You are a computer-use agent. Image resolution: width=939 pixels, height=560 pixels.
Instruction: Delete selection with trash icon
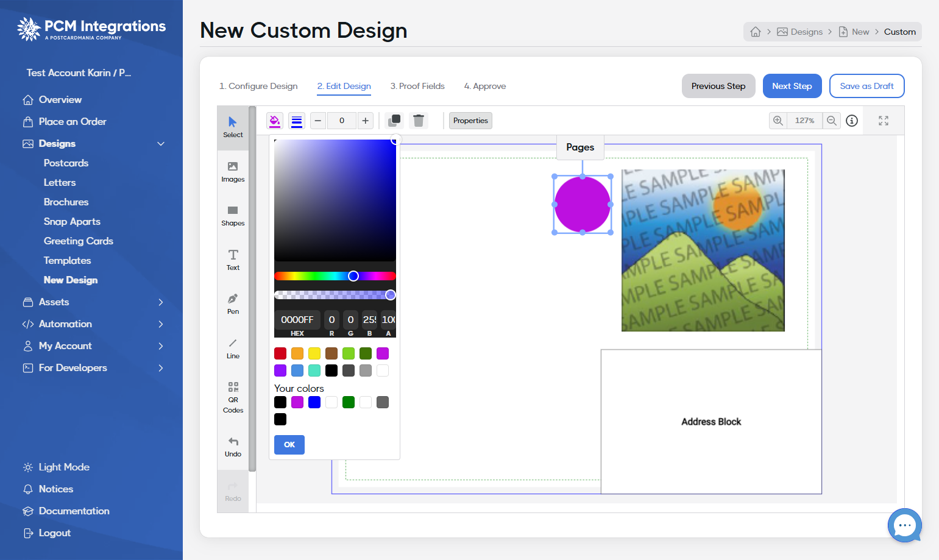point(419,121)
